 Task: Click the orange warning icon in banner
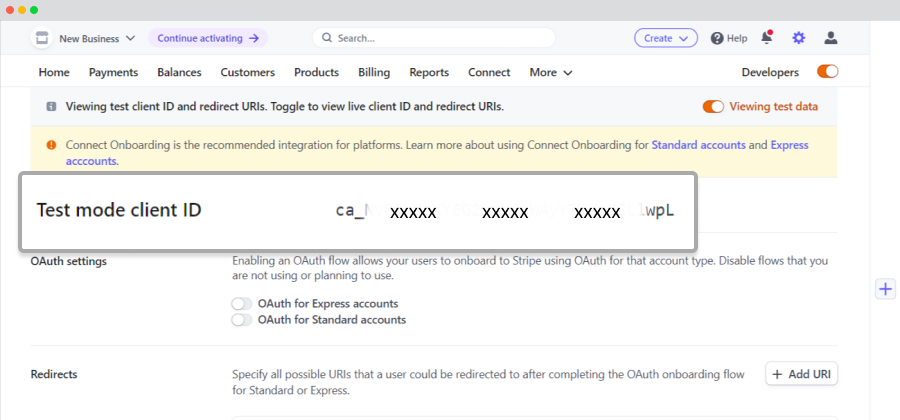51,145
